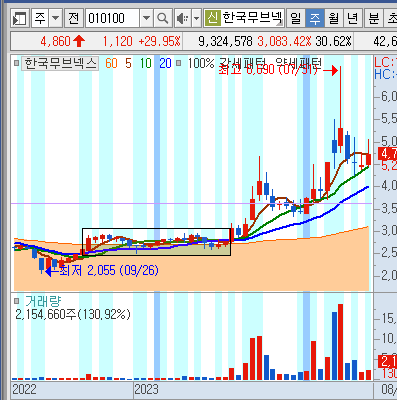
Task: Switch chart to daily 일 period
Action: pyautogui.click(x=296, y=18)
